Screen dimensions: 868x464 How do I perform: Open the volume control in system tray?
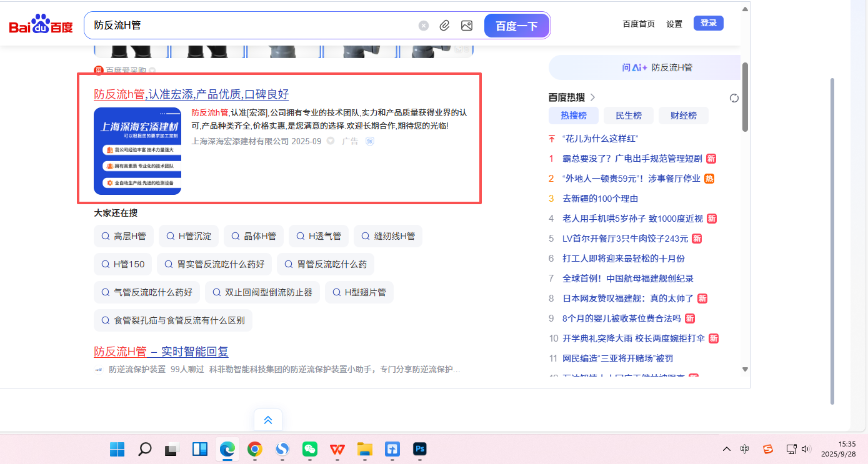(806, 449)
